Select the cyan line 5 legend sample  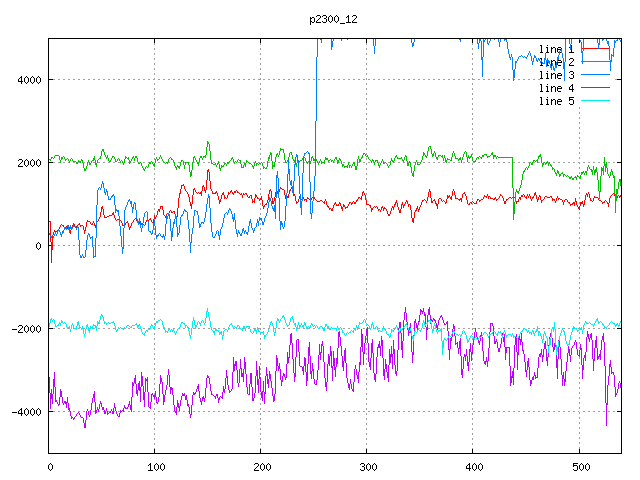[x=596, y=101]
